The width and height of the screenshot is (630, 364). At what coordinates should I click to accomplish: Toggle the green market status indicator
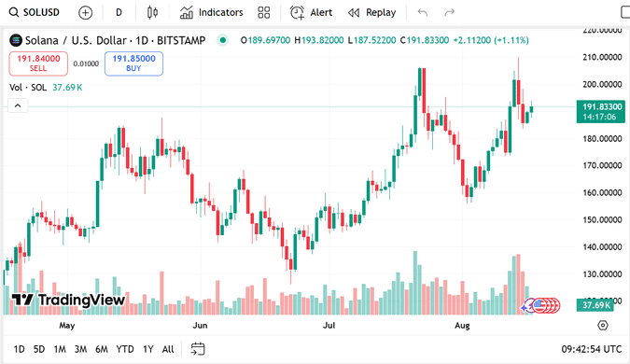click(222, 40)
